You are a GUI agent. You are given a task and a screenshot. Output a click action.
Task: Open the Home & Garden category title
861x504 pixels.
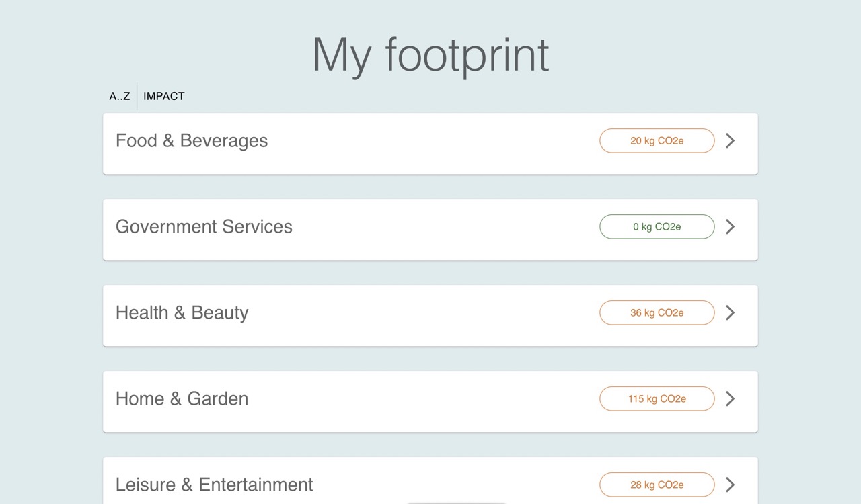(182, 398)
